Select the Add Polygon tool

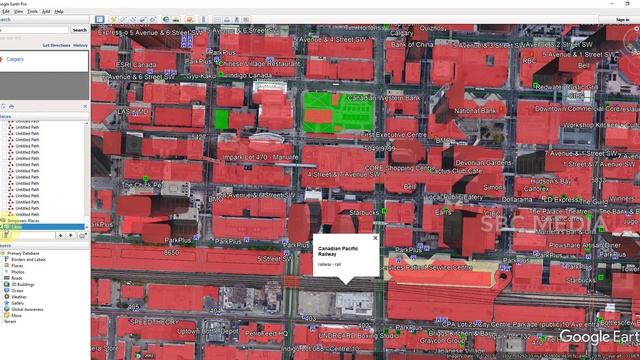pos(123,20)
